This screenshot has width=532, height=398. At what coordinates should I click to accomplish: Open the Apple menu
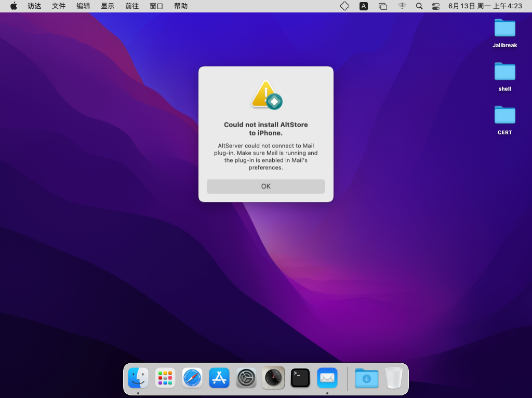[14, 6]
